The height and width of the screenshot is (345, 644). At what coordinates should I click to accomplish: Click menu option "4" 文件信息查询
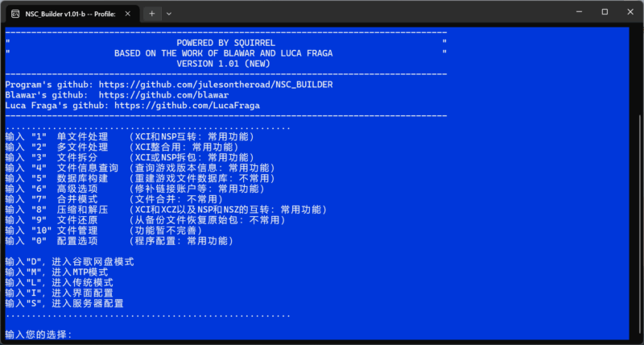click(x=140, y=168)
